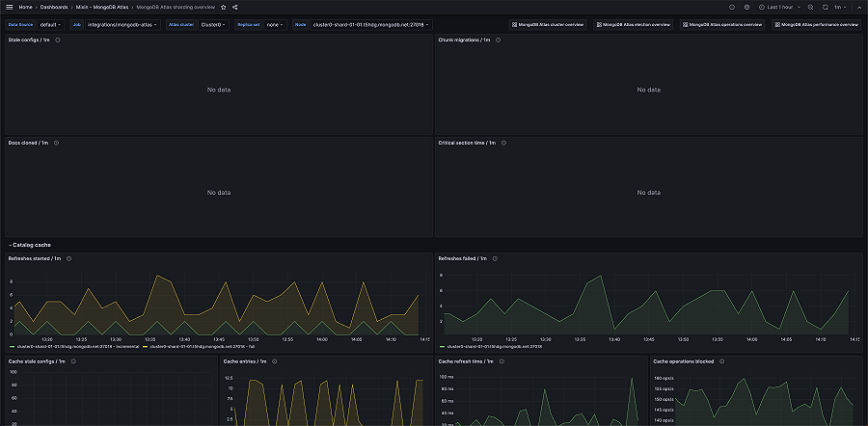Click the zoom out time range icon

point(810,7)
